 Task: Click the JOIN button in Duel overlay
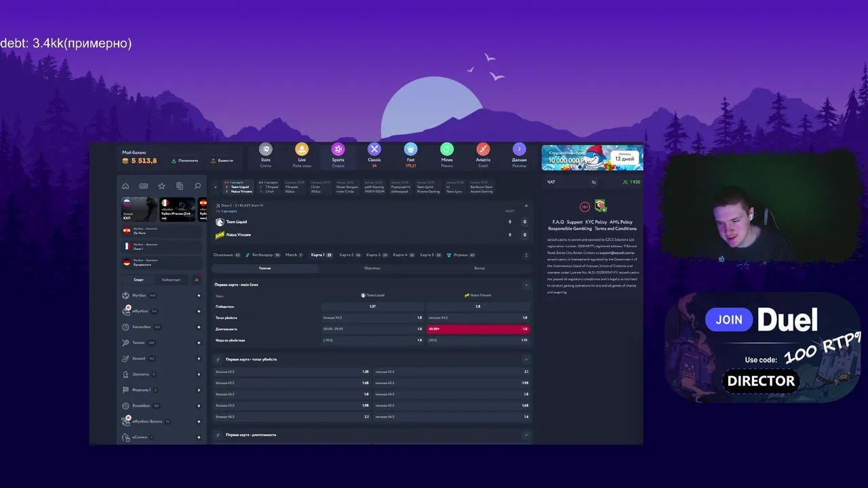(729, 319)
